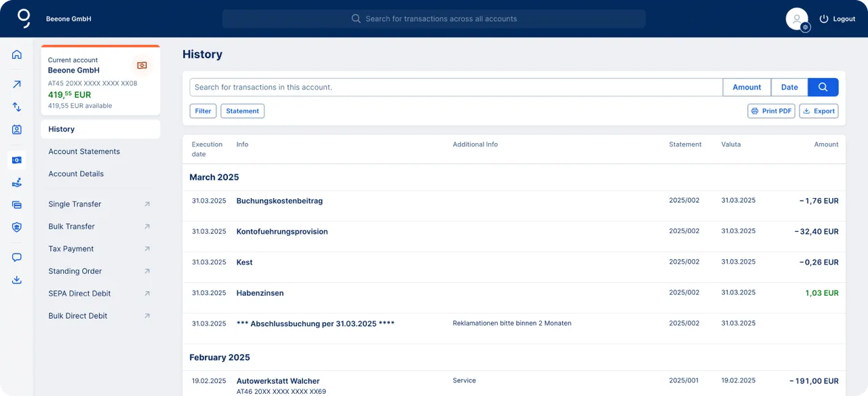Toggle sorting by Amount
This screenshot has height=396, width=868.
tap(746, 87)
